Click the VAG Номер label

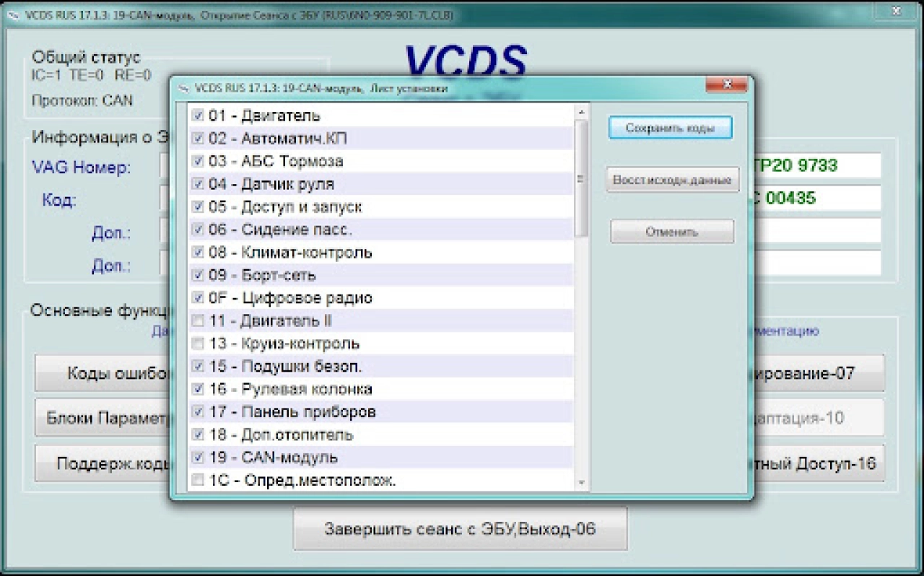click(x=82, y=167)
